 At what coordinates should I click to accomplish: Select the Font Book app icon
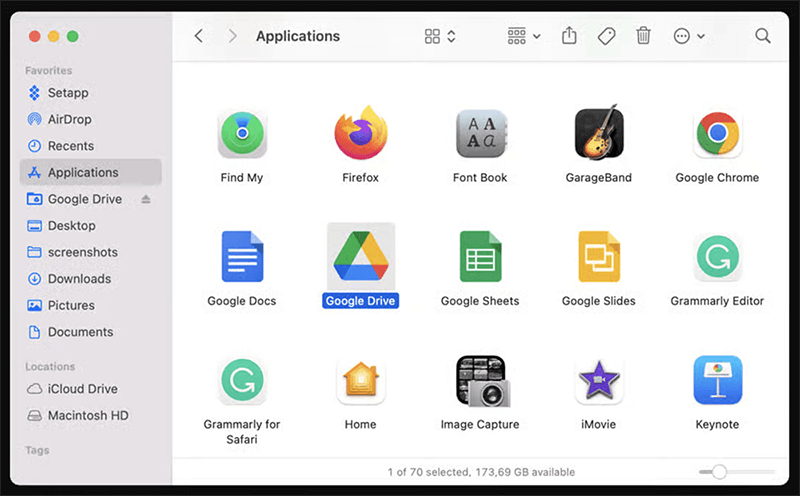pyautogui.click(x=480, y=134)
